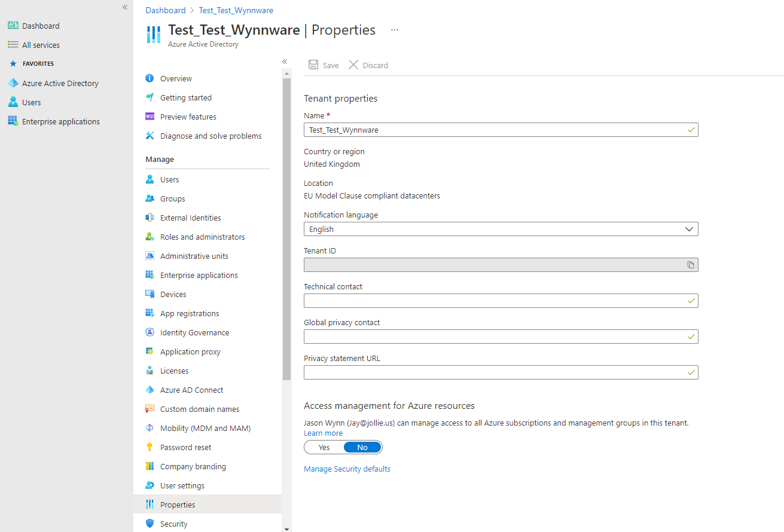This screenshot has height=532, width=784.
Task: Click the Privacy statement URL field
Action: coord(501,372)
